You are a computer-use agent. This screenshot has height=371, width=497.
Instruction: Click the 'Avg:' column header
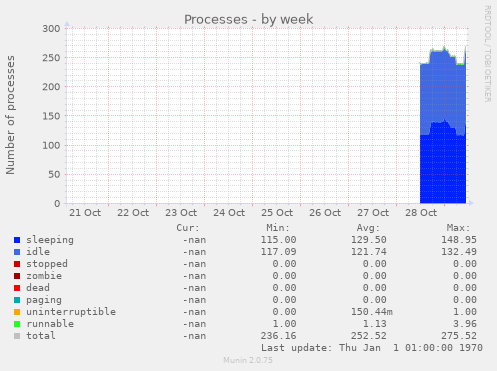click(368, 228)
